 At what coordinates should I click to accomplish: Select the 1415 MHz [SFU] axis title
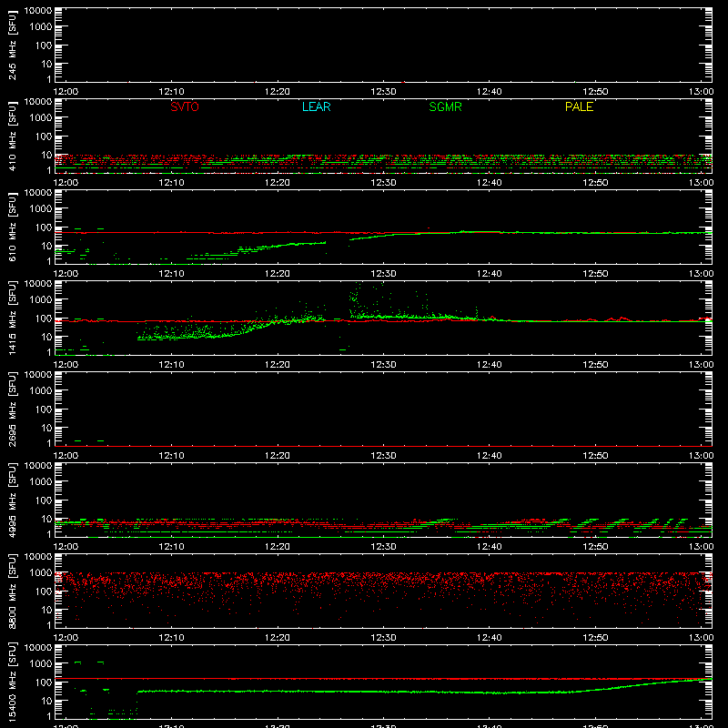[x=12, y=318]
